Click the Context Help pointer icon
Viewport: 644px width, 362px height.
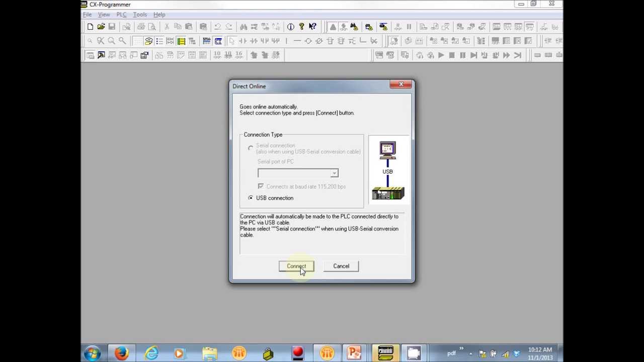point(312,27)
